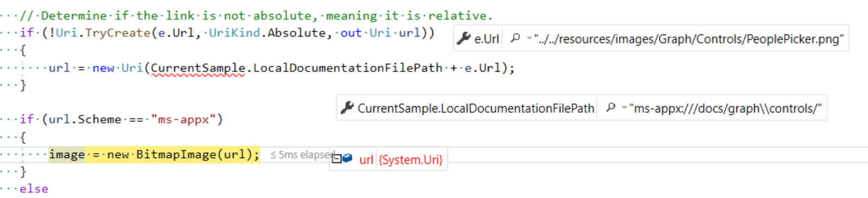Screen dimensions: 868x198
Task: Click the url name in the System.Uri datatip
Action: (x=366, y=160)
